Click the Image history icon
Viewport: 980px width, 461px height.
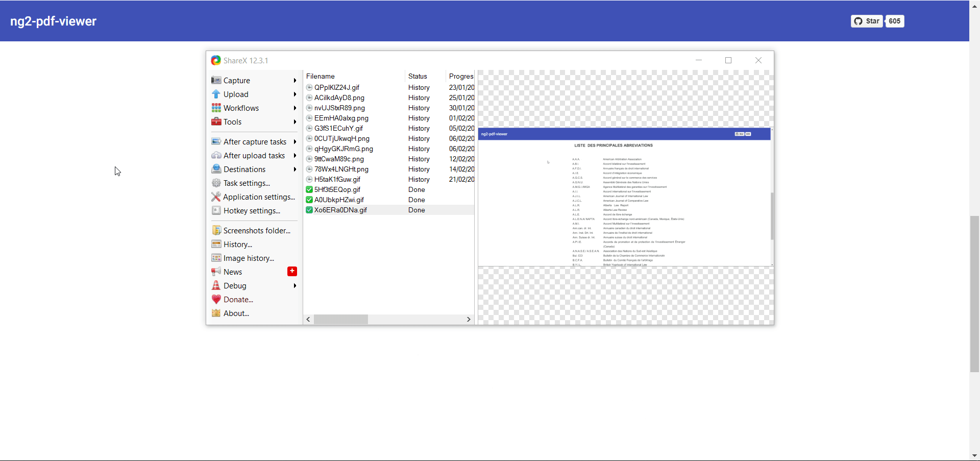point(216,258)
